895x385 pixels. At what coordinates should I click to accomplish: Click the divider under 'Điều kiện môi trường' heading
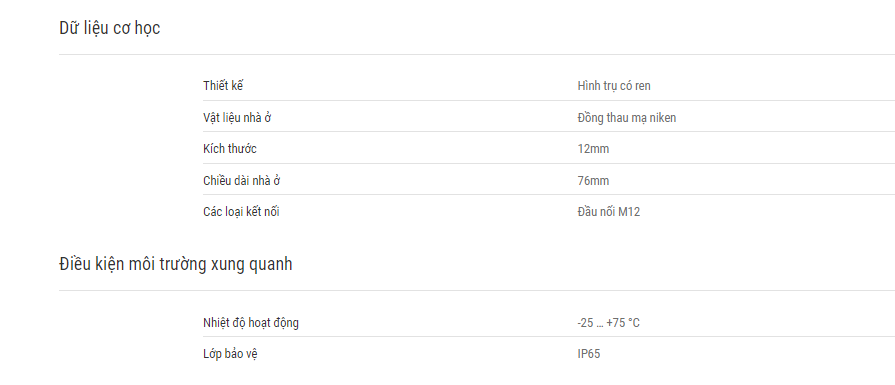477,291
